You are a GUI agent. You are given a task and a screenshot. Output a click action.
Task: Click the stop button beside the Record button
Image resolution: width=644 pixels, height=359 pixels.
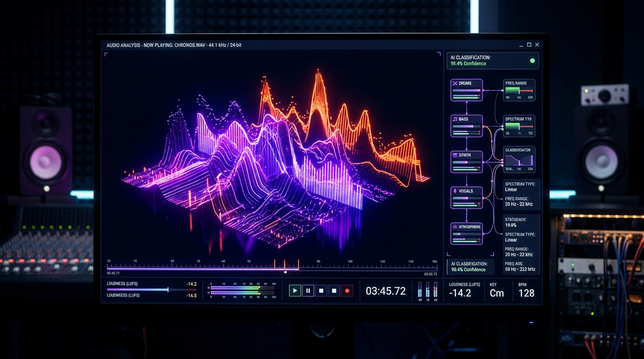334,291
